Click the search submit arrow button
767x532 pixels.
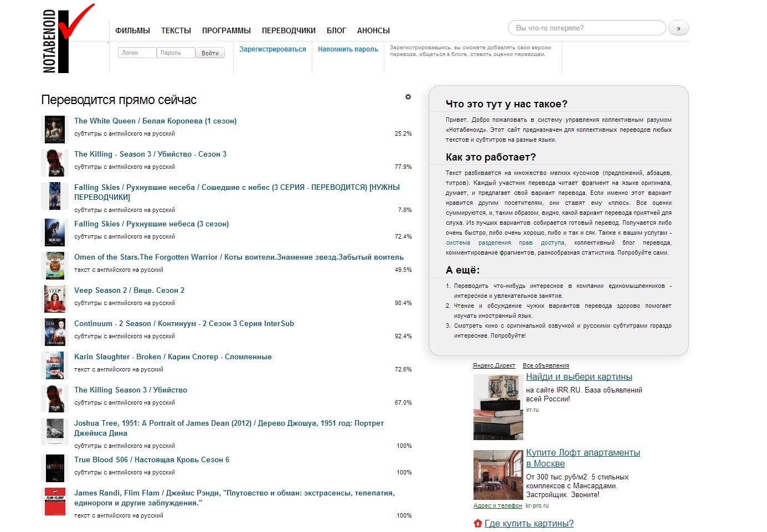coord(678,28)
